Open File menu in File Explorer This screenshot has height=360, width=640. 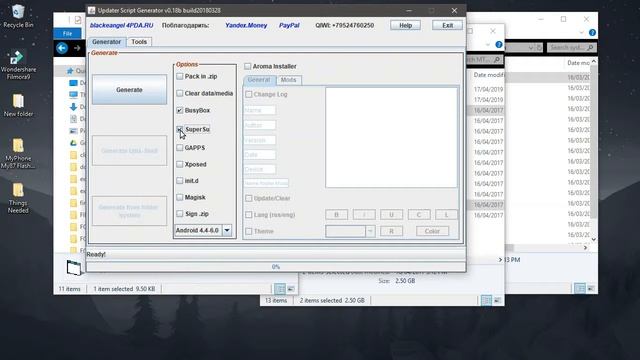(x=68, y=33)
